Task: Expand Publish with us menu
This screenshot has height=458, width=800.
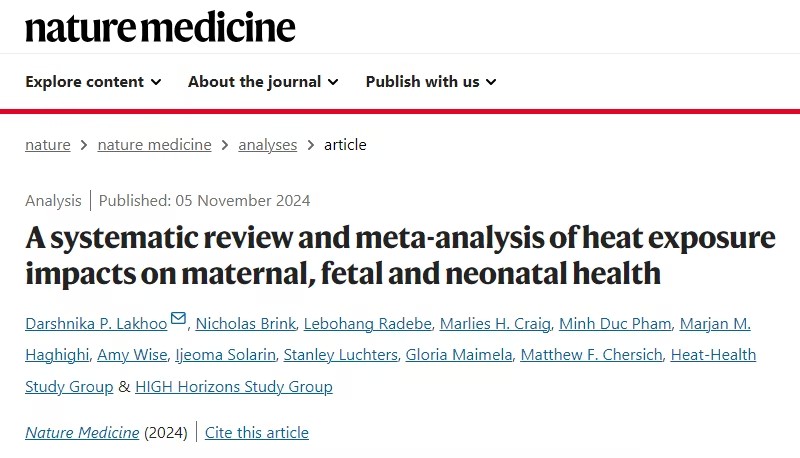Action: pos(431,82)
